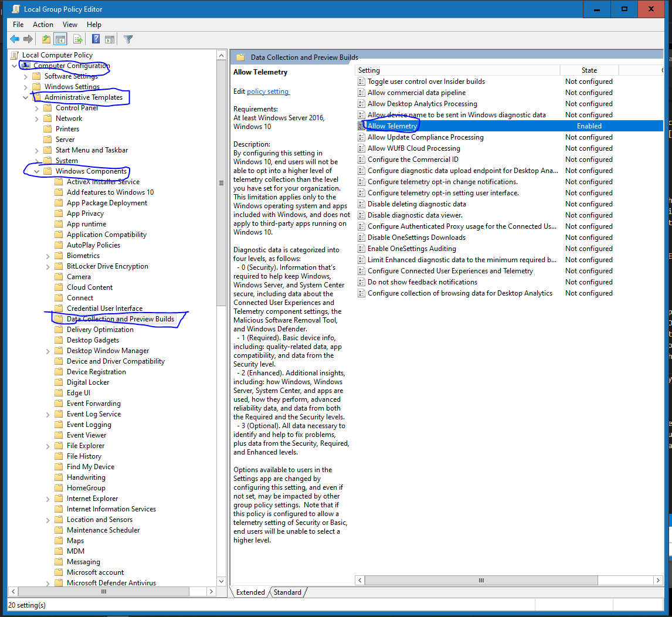Select the Delivery Optimization tree item
672x617 pixels.
click(x=100, y=329)
